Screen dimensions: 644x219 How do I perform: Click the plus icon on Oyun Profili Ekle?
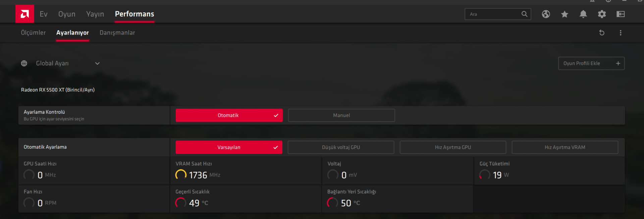click(618, 63)
